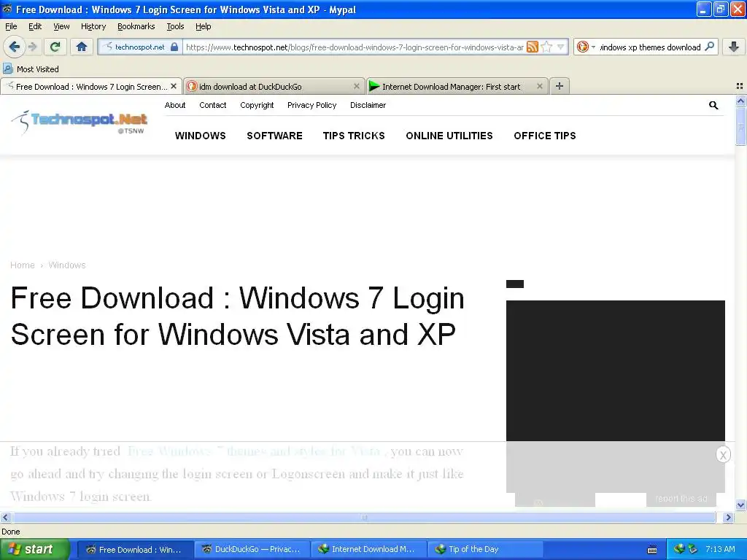Click the taskbar clock showing 7:13 AM

[720, 549]
